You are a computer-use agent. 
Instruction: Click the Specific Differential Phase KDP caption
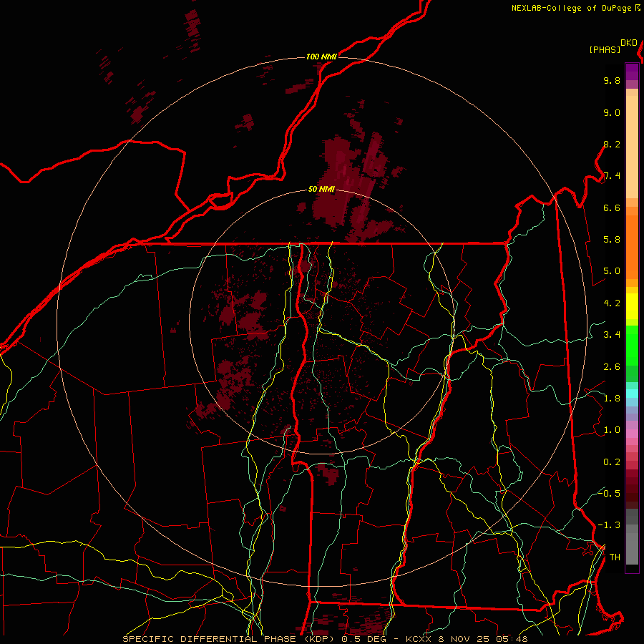[325, 639]
